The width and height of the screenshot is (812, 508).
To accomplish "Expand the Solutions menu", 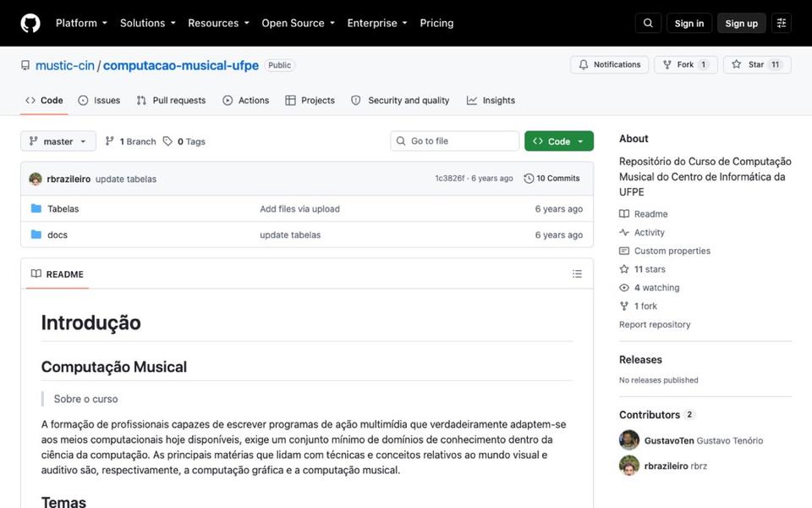I will [x=147, y=24].
